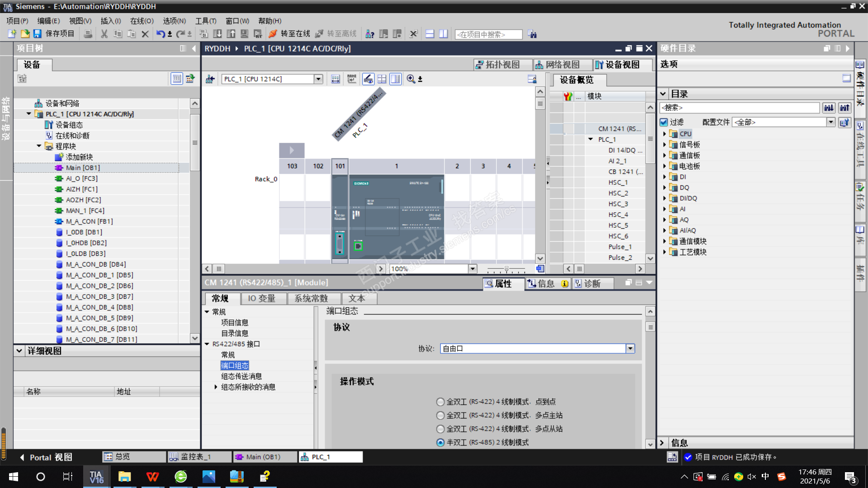Switch to the IO 变量 tab
Image resolution: width=868 pixels, height=488 pixels.
pyautogui.click(x=261, y=298)
